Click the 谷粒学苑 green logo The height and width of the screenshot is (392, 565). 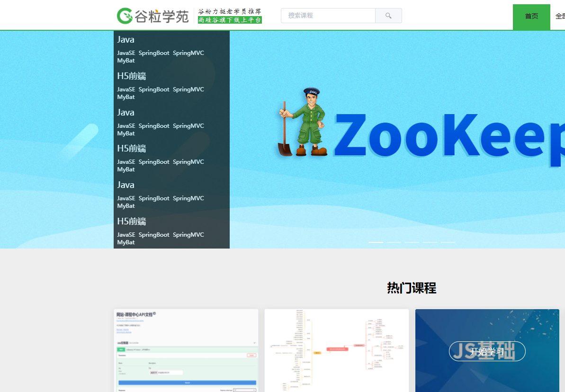click(x=153, y=16)
